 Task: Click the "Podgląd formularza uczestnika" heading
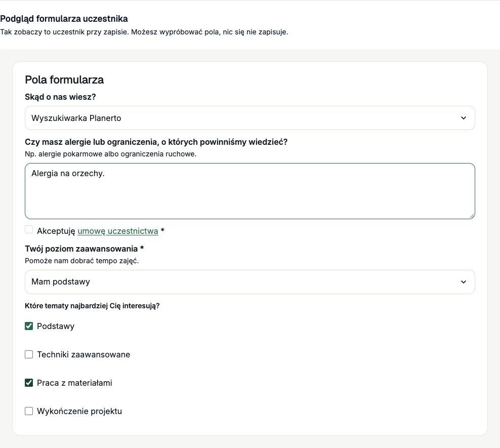[64, 19]
